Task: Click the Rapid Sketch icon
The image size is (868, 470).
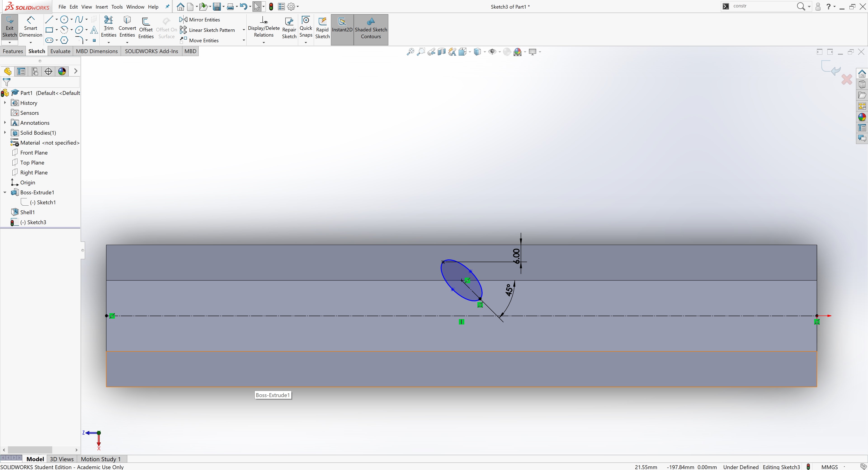Action: click(322, 29)
